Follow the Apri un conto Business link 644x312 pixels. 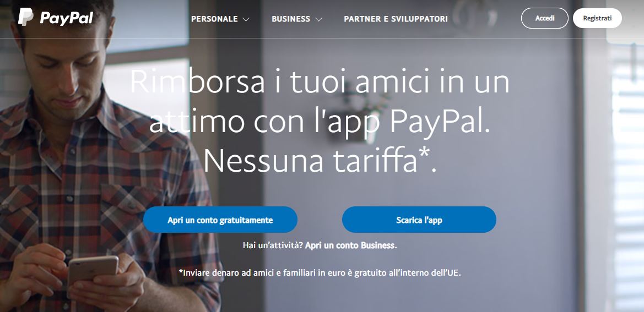(351, 245)
